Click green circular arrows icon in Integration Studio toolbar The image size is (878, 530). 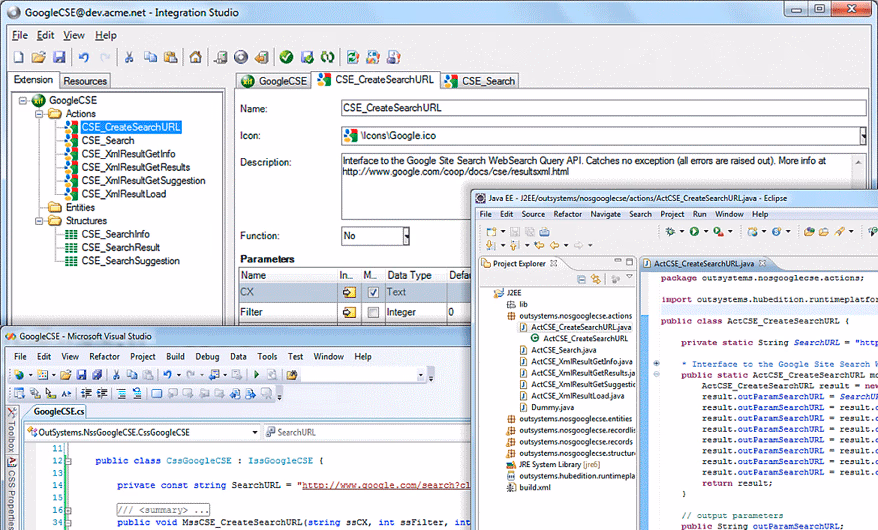(327, 57)
